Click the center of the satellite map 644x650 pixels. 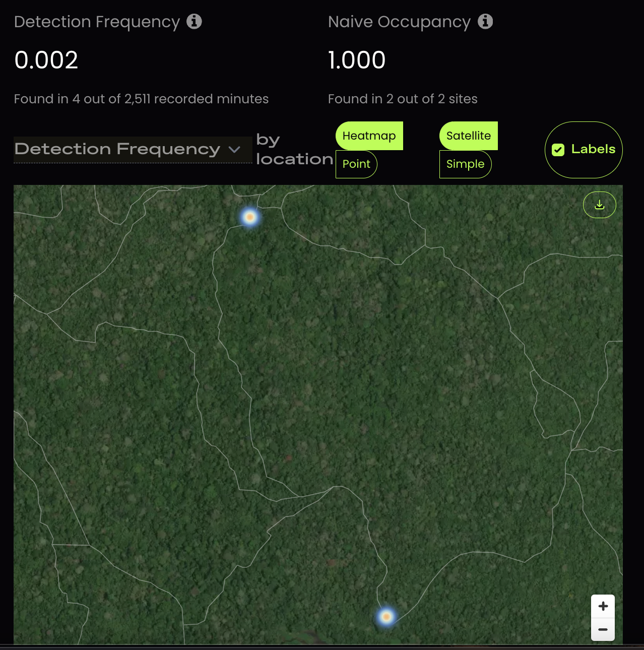[x=318, y=414]
